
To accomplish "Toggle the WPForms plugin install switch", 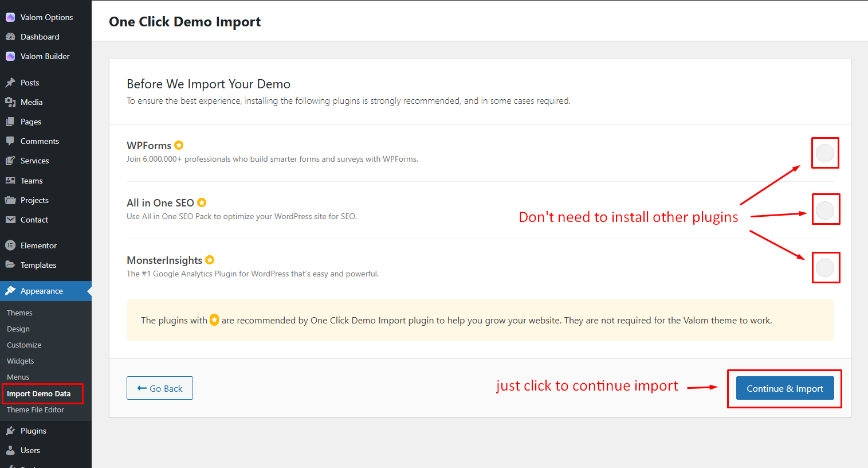I will click(824, 153).
